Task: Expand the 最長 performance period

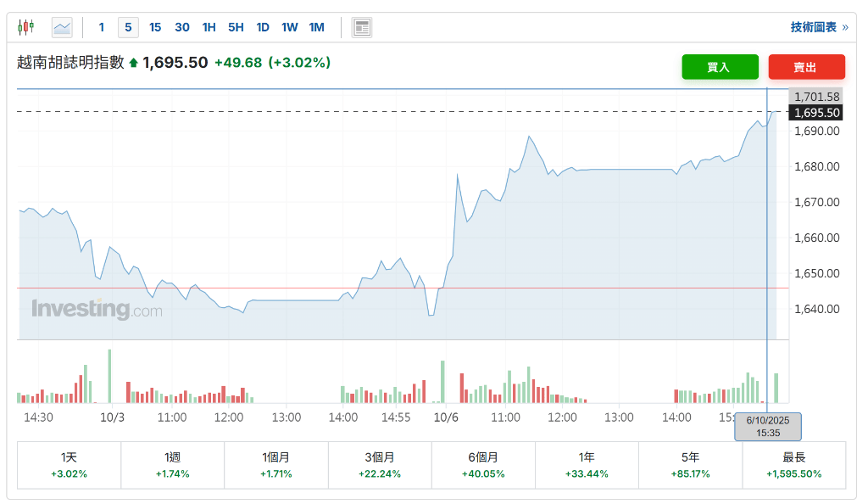Action: [x=794, y=465]
